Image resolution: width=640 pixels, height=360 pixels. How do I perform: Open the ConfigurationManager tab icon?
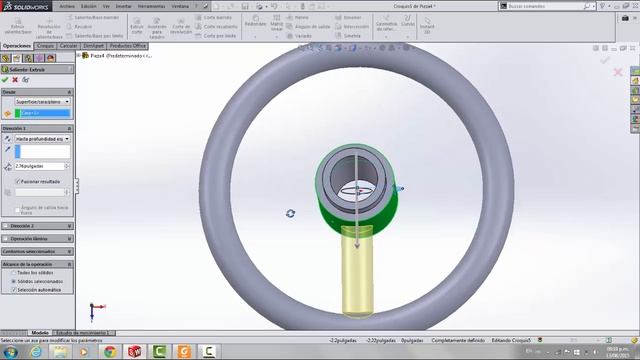[x=28, y=58]
